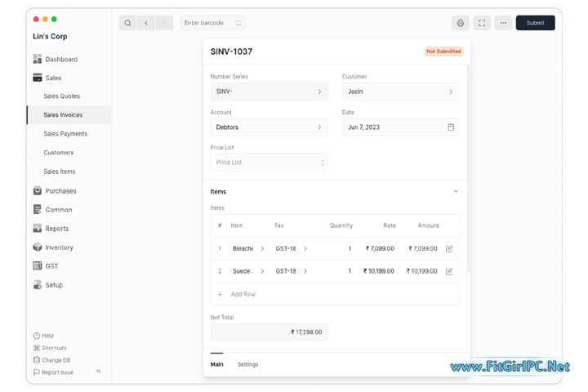
Task: Go to previous invoice with back arrow
Action: [146, 23]
